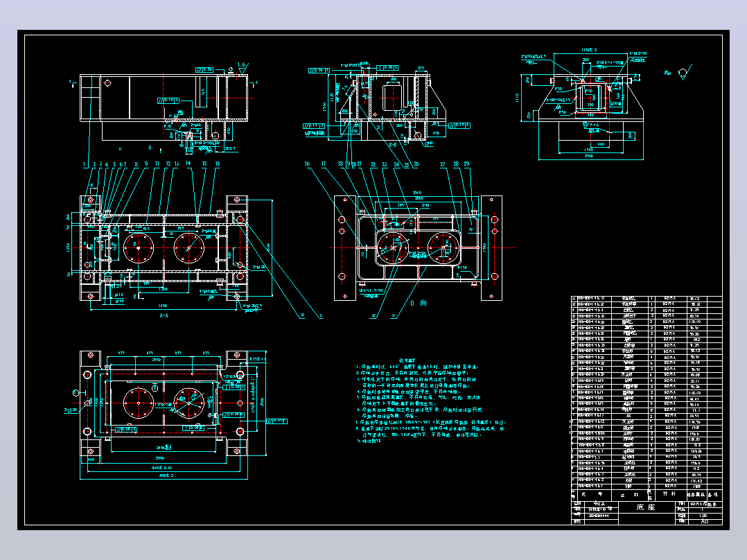The height and width of the screenshot is (560, 747).
Task: Click the "D 向" view direction label
Action: pyautogui.click(x=419, y=303)
